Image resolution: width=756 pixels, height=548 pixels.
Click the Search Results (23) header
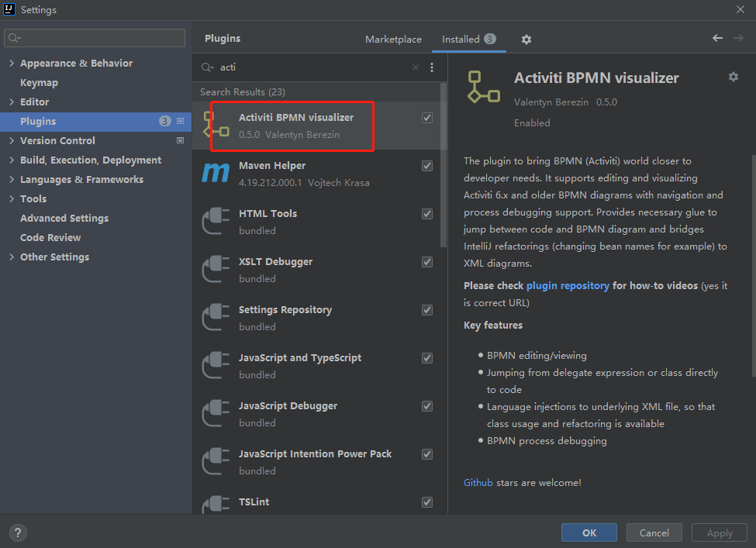[243, 92]
